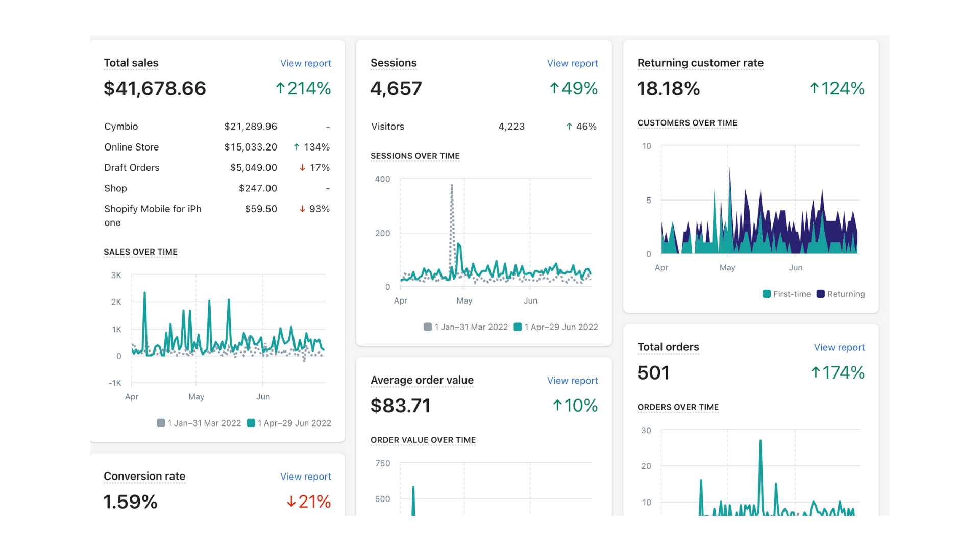Click the Total orders heading
The image size is (980, 551).
coord(668,347)
